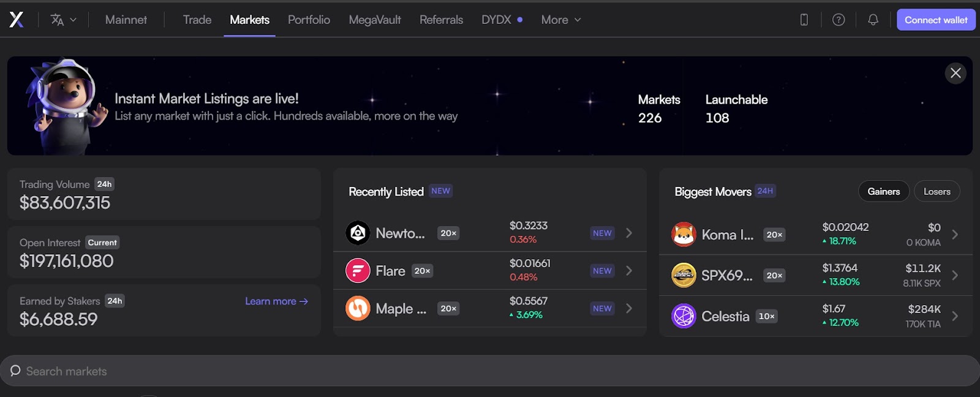
Task: Click the dYdX X logo
Action: [x=17, y=20]
